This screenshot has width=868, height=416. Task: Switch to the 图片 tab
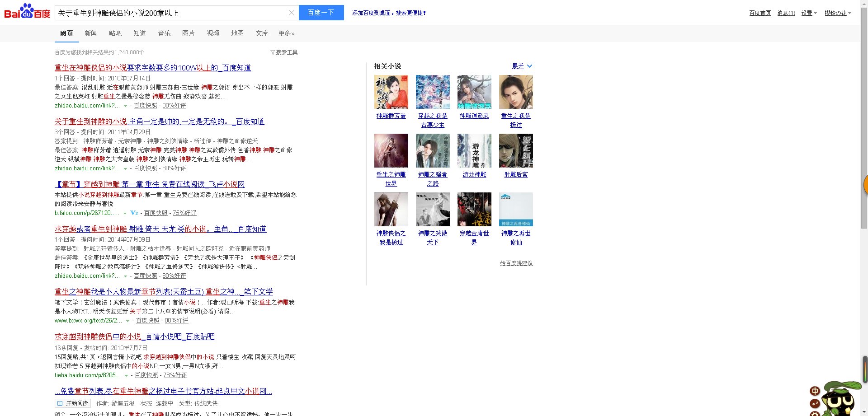tap(188, 33)
